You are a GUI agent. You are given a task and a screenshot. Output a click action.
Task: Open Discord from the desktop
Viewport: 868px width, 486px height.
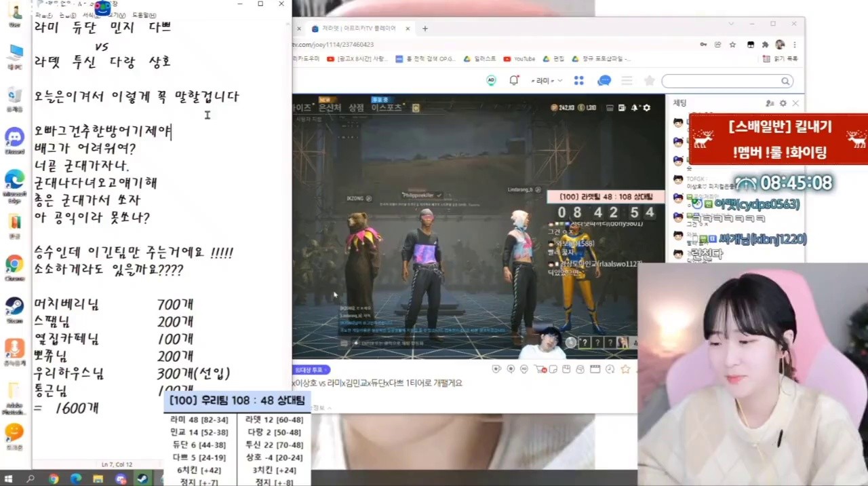click(x=14, y=138)
